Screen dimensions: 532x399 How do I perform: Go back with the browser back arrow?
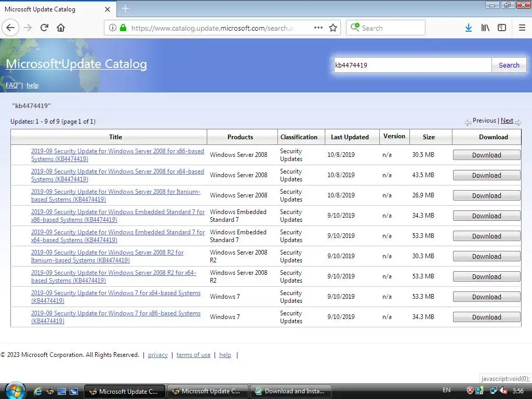[10, 28]
